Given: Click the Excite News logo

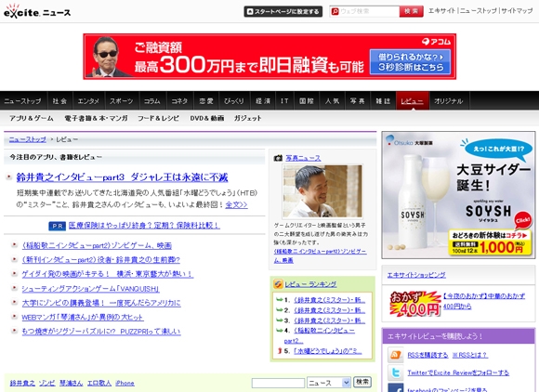Looking at the screenshot, I should pyautogui.click(x=37, y=12).
